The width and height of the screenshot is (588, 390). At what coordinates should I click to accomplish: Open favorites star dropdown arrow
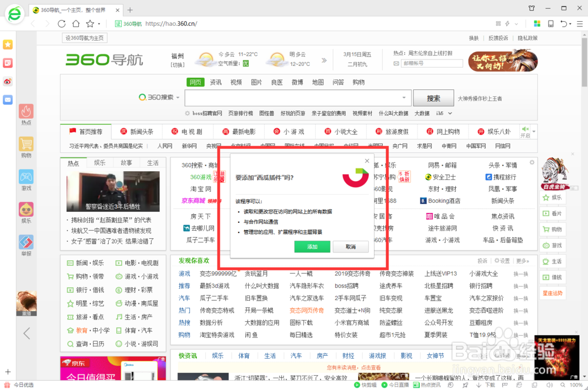(99, 24)
